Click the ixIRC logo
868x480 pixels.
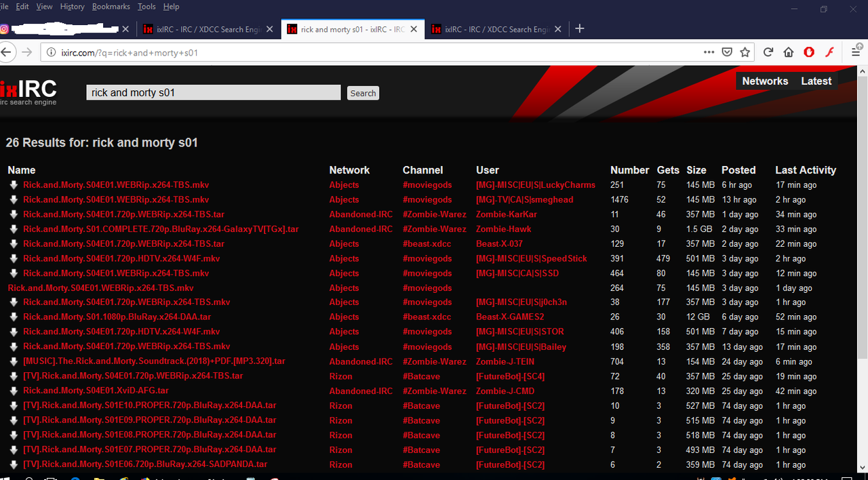[28, 92]
